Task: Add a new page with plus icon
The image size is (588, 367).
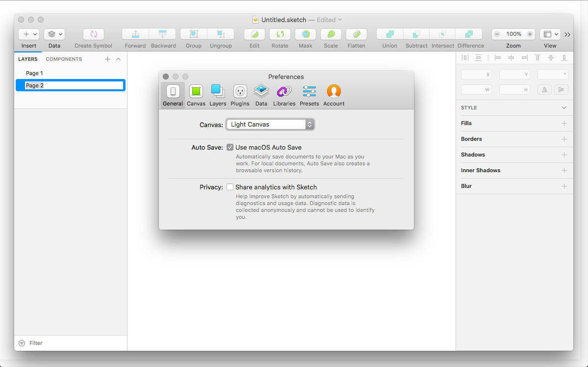Action: [x=107, y=59]
